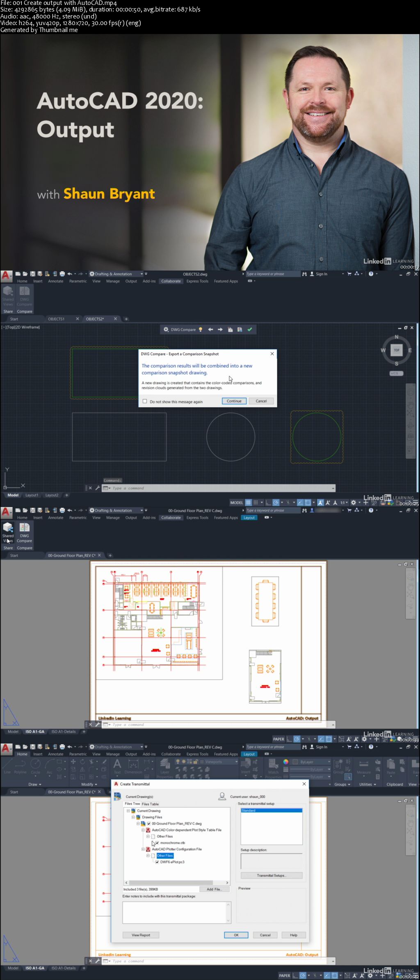Viewport: 420px width, 980px height.
Task: Click TOP face on the ViewCube
Action: 397,350
